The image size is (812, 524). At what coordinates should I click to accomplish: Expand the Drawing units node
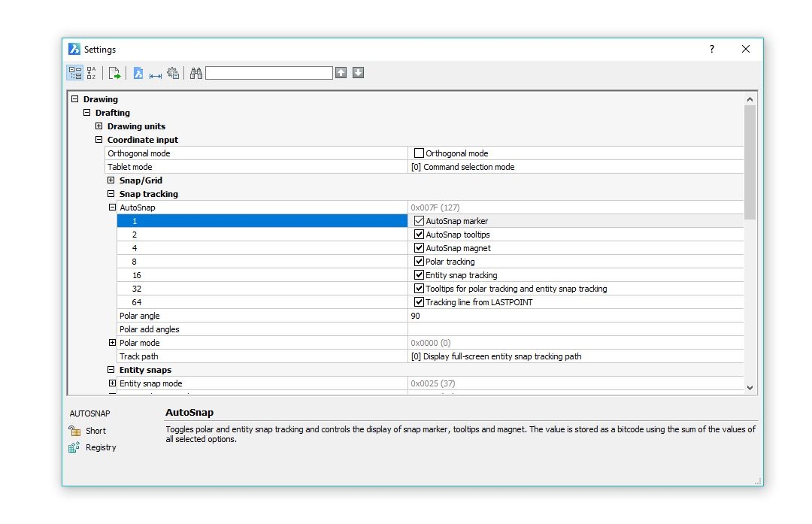(99, 126)
